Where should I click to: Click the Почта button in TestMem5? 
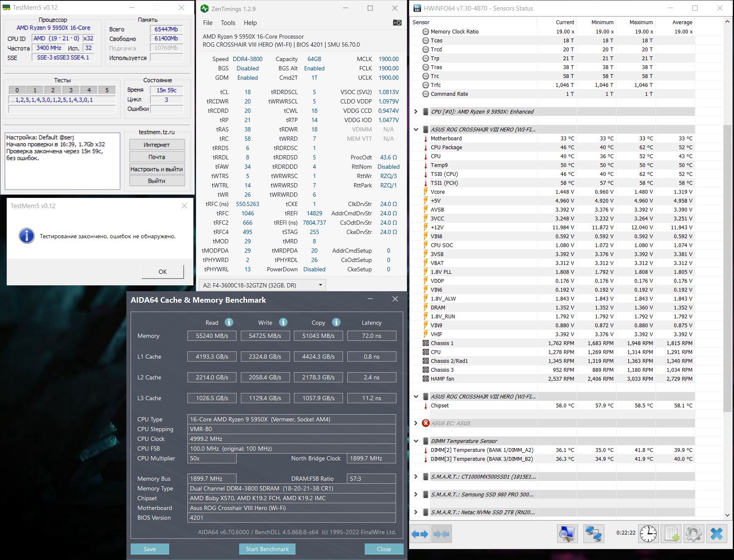coord(157,157)
